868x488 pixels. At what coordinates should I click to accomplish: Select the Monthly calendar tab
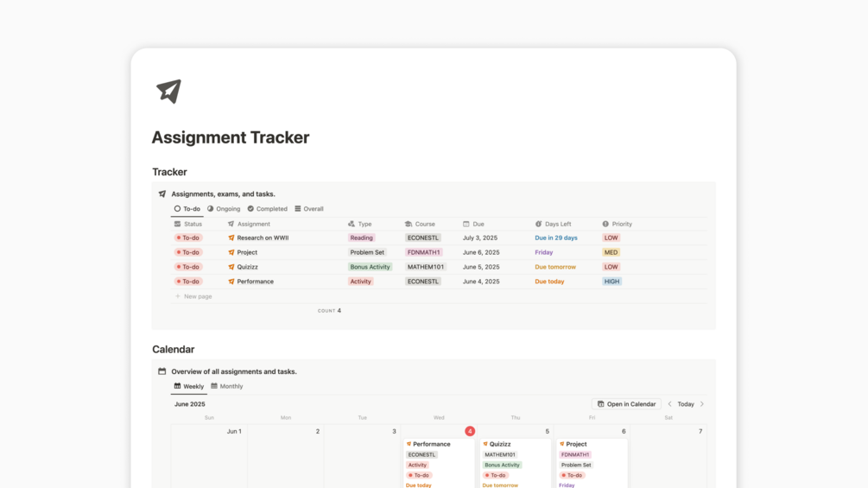click(x=227, y=386)
